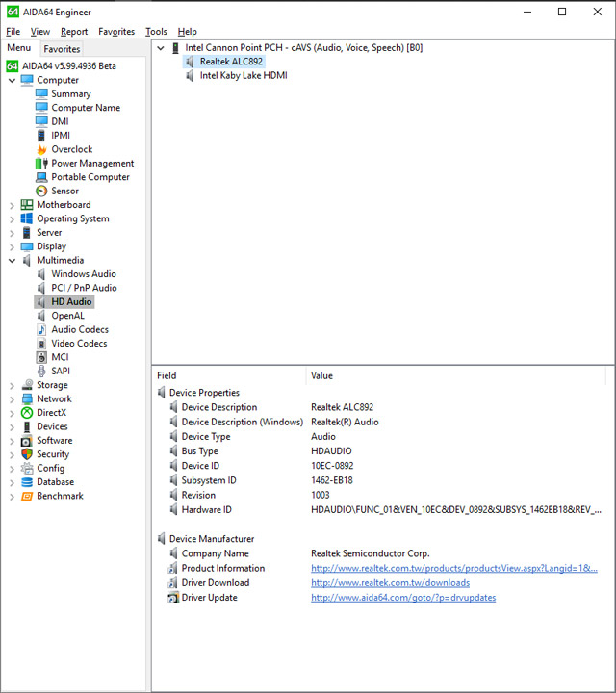Click the Security shield icon

point(27,454)
